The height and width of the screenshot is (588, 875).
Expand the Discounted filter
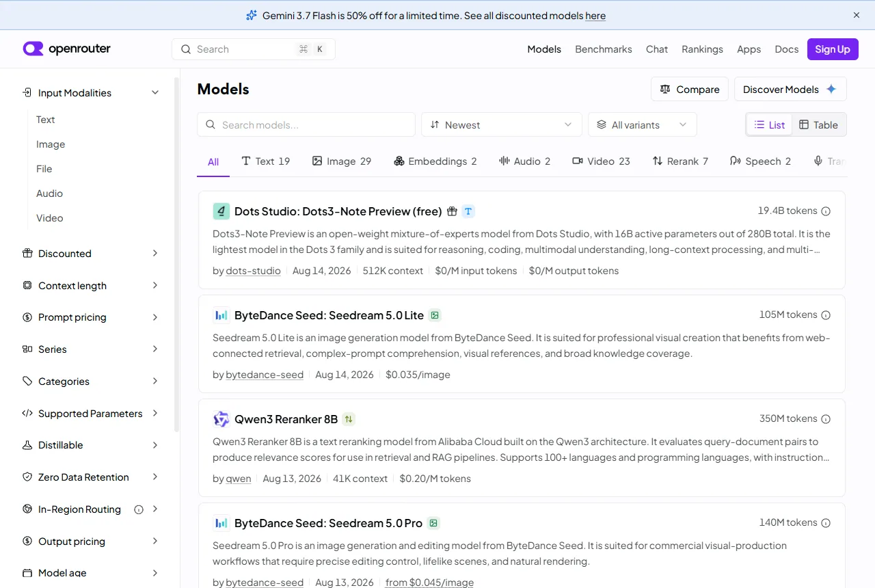[90, 253]
